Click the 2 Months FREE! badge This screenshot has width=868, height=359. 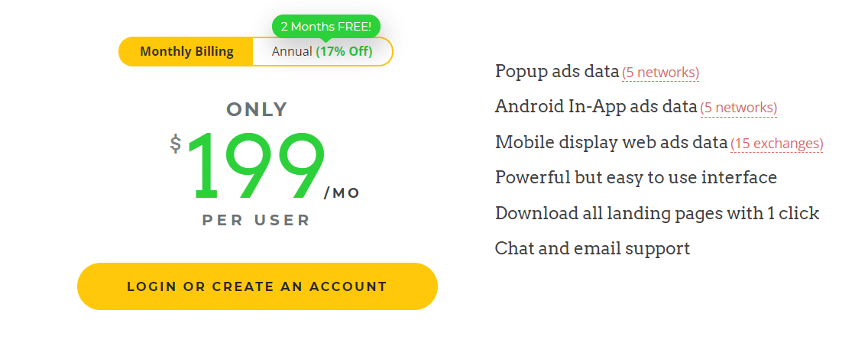click(x=326, y=26)
